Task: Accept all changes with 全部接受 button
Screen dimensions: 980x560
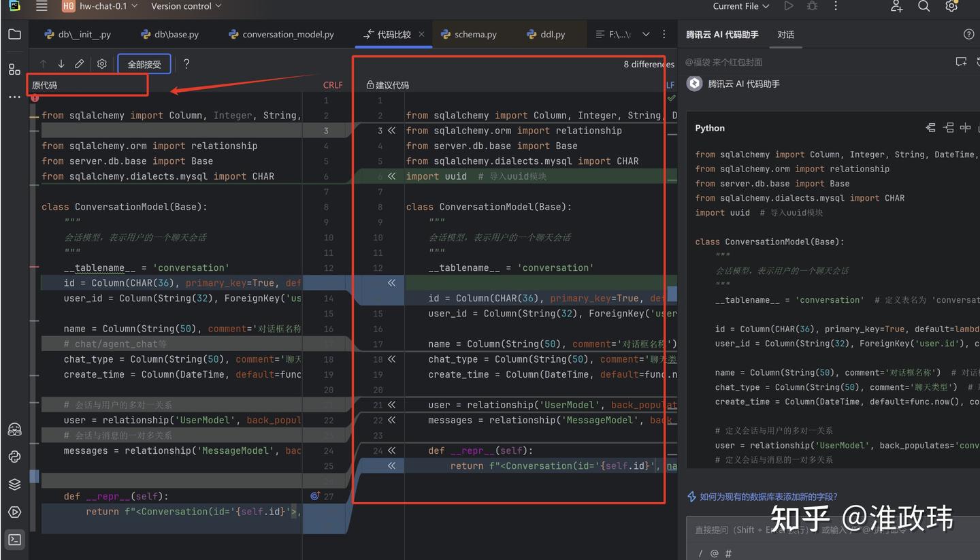Action: 144,64
